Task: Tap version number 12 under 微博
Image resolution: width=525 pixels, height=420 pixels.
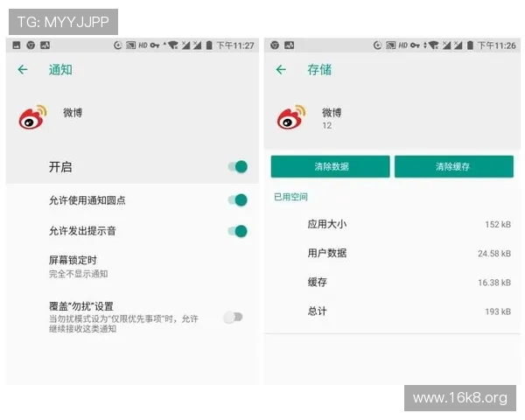Action: [326, 126]
